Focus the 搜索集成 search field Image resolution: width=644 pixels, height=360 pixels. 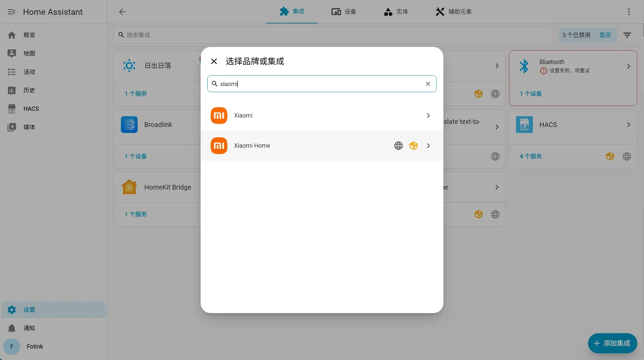point(333,35)
